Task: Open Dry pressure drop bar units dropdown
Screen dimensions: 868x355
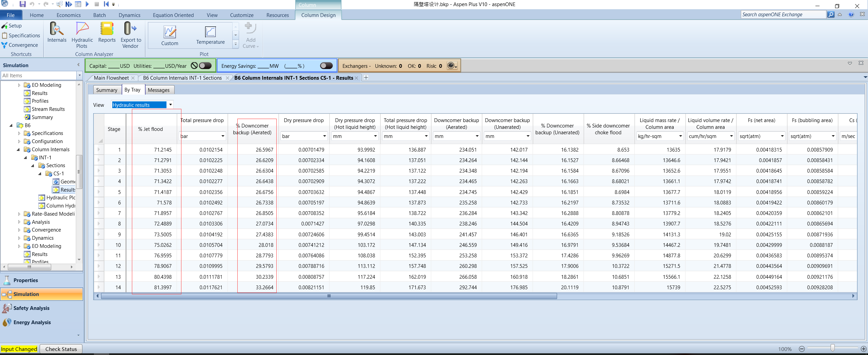Action: pos(324,136)
